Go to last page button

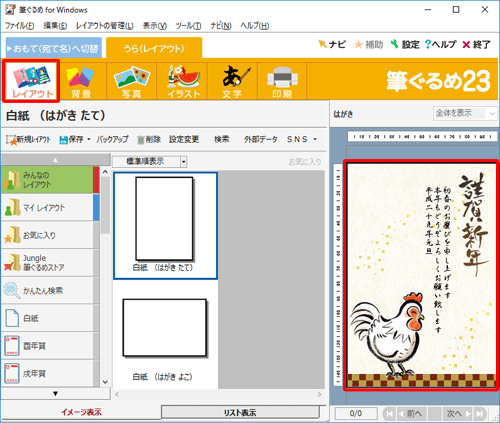480,414
